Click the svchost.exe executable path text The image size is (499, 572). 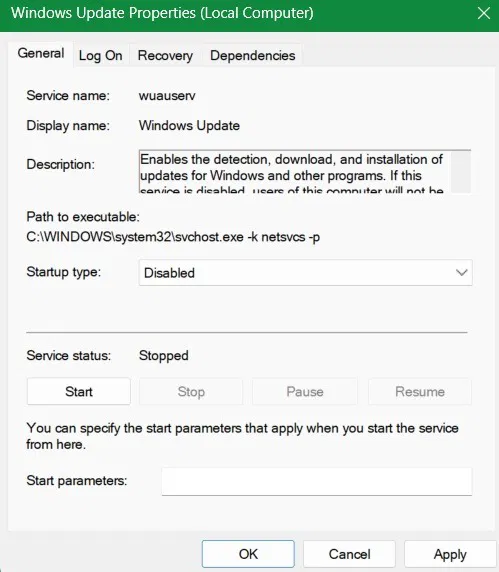173,237
